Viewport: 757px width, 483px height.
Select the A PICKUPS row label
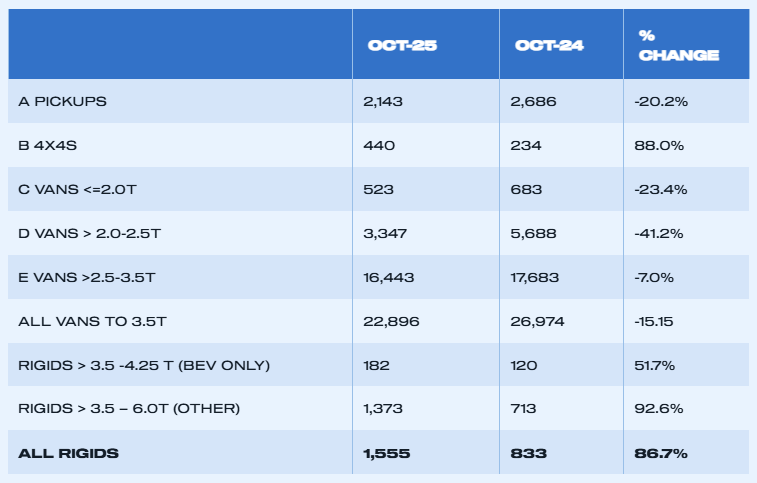coord(63,102)
